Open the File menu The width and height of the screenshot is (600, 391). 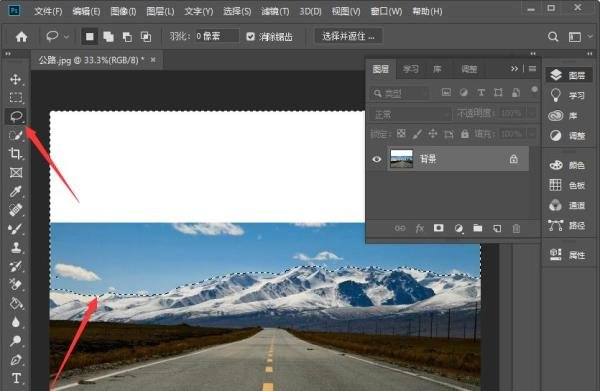point(48,11)
